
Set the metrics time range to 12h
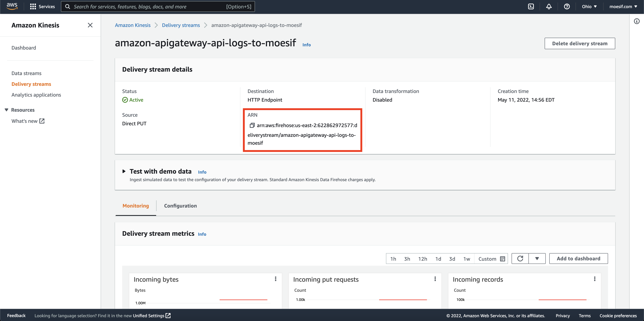click(423, 259)
